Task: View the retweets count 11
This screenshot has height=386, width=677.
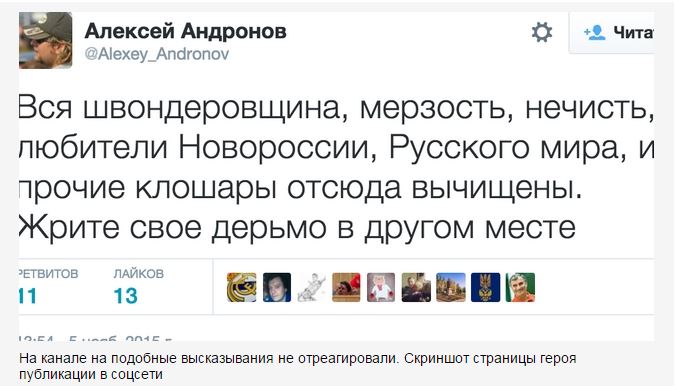Action: point(28,296)
